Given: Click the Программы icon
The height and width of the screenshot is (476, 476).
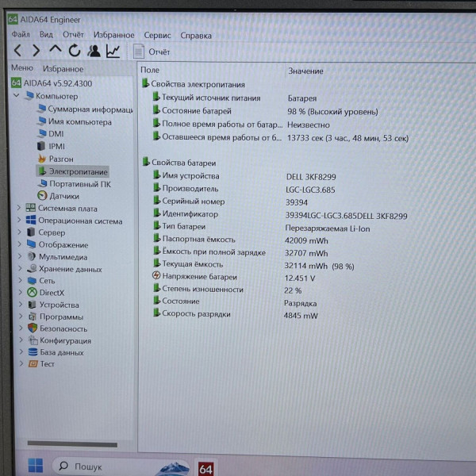Looking at the screenshot, I should coord(33,317).
